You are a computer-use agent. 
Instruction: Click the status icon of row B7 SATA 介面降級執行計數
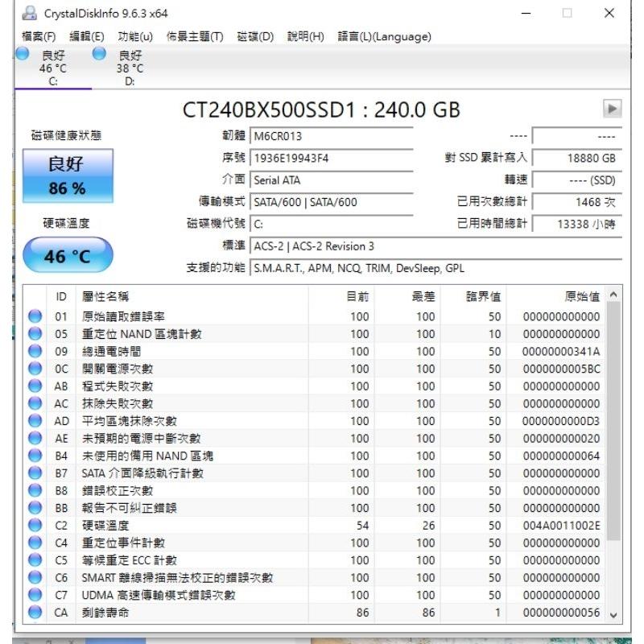[x=35, y=473]
